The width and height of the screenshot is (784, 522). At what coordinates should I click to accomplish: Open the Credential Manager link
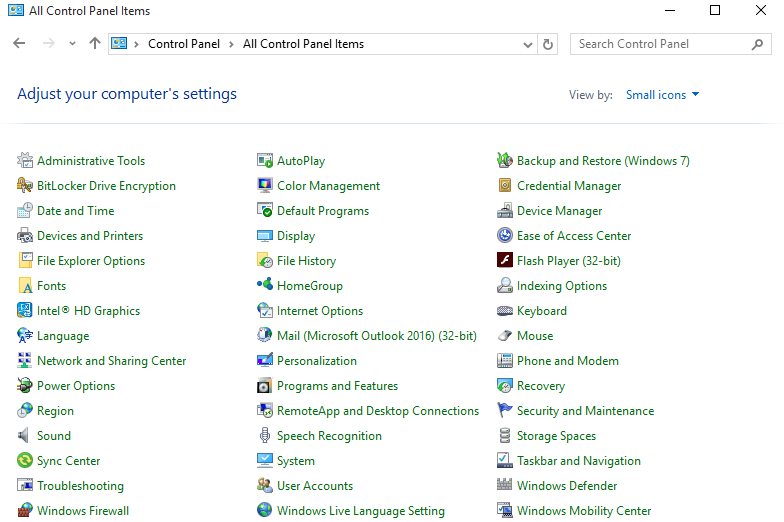click(x=569, y=186)
